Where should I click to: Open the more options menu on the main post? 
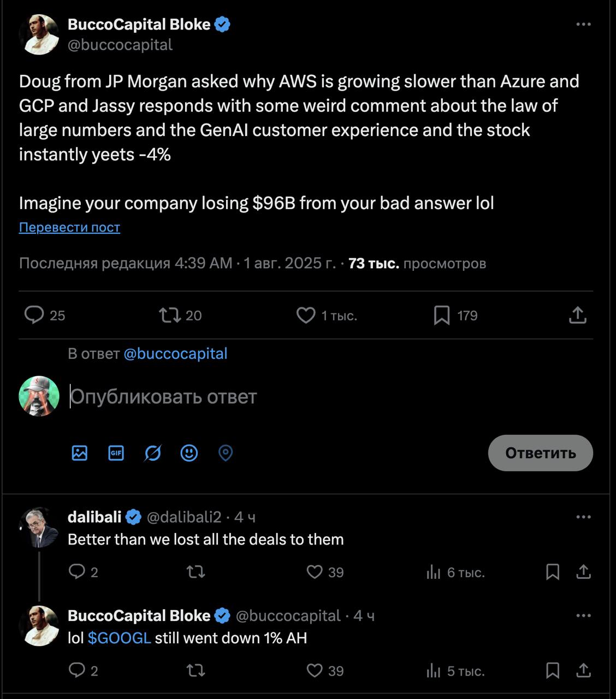(583, 25)
